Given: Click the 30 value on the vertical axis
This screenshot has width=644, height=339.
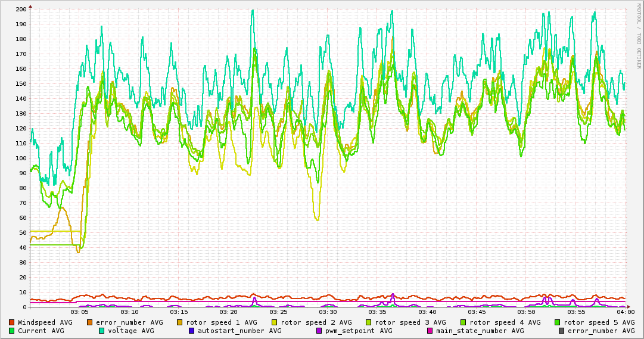Looking at the screenshot, I should [23, 262].
